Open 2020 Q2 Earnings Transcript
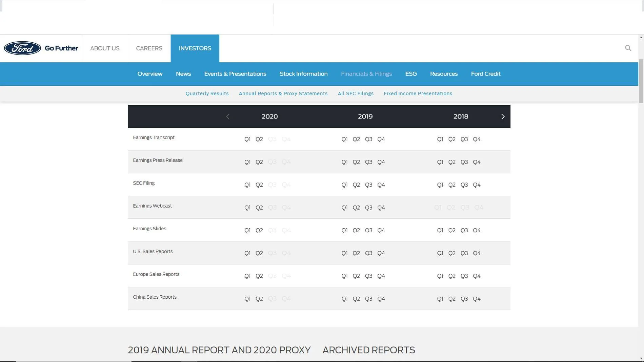Image resolution: width=644 pixels, height=362 pixels. coord(259,139)
